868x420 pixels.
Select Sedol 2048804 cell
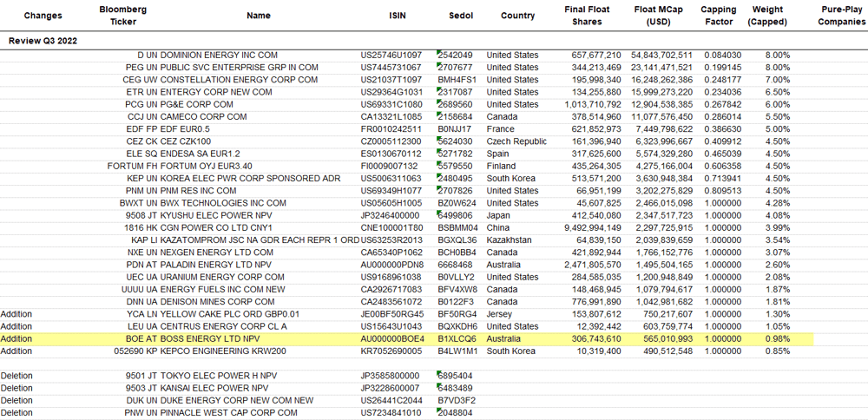[455, 413]
